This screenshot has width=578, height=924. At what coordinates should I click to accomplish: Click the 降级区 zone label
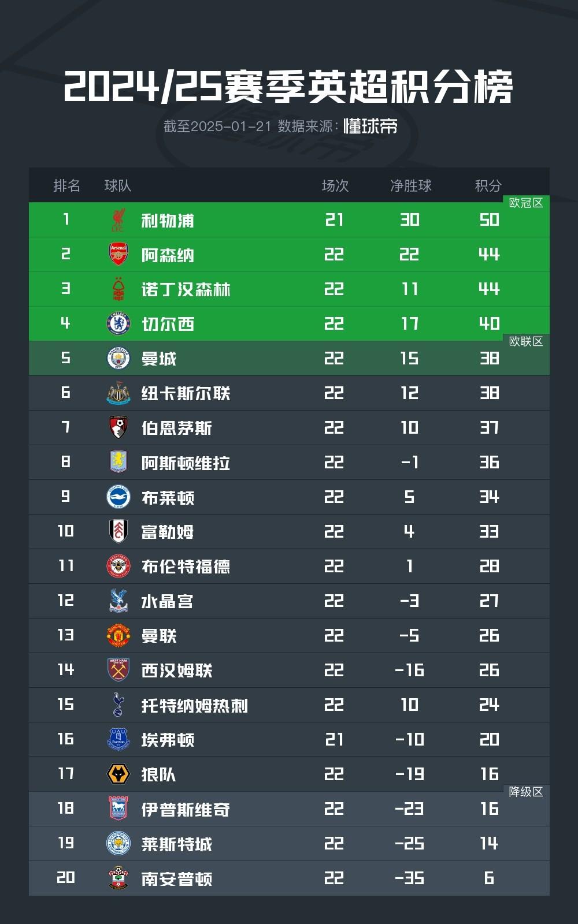(x=525, y=792)
